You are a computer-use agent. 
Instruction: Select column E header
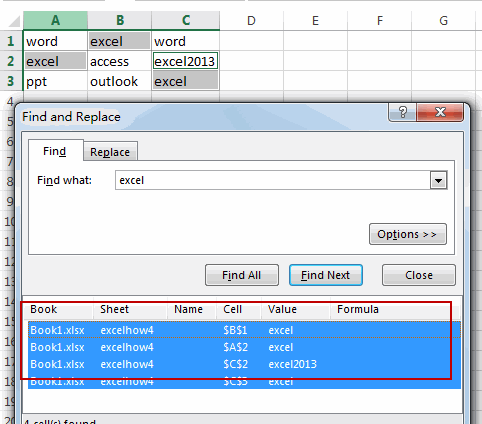[315, 21]
